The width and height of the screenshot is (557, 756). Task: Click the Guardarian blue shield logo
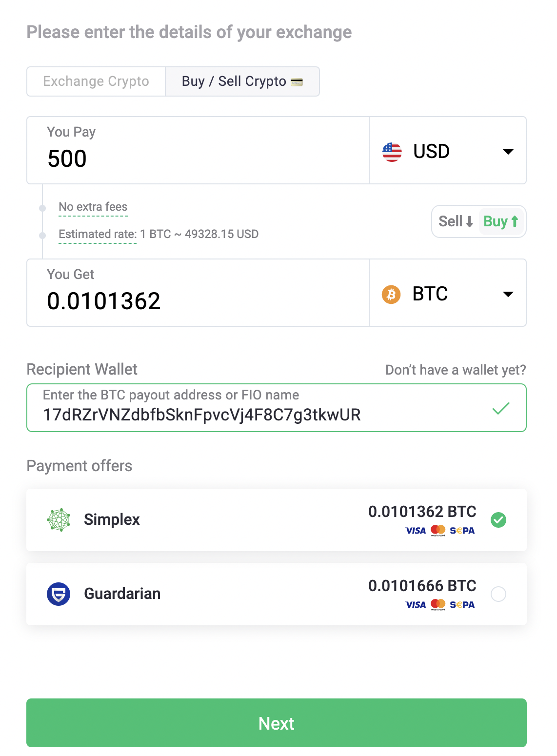point(59,594)
